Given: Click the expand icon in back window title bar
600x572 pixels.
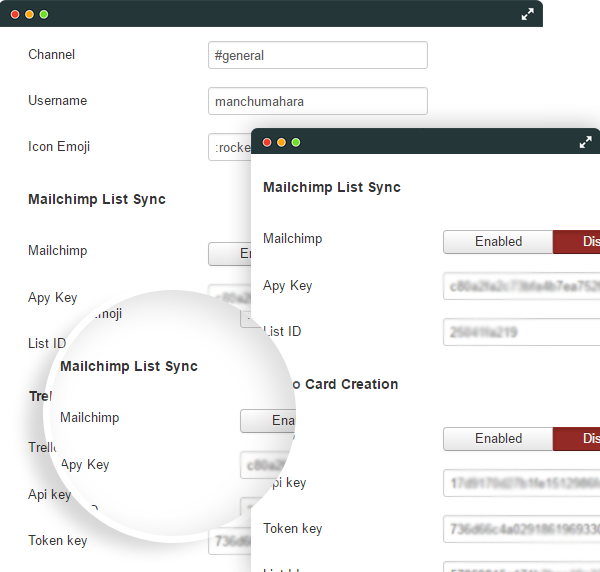Looking at the screenshot, I should 527,15.
